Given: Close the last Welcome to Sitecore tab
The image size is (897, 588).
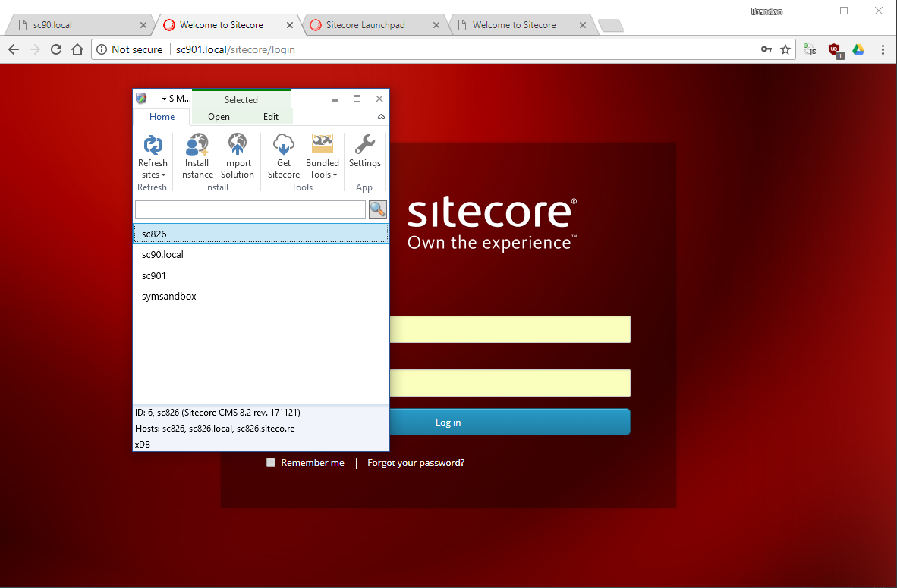Looking at the screenshot, I should coord(582,25).
